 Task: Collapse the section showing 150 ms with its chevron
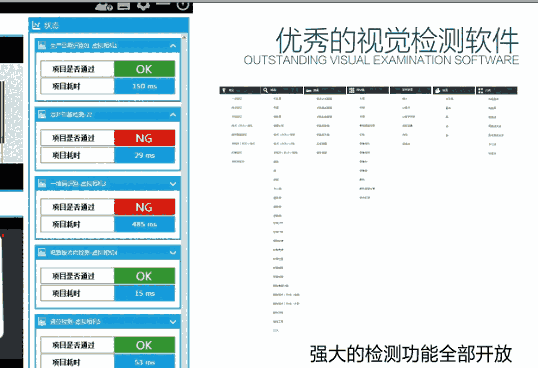point(173,46)
